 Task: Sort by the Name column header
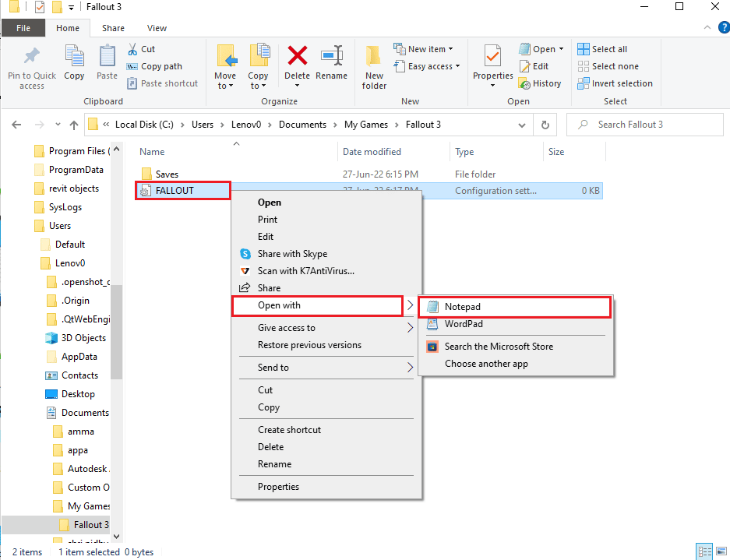[152, 152]
